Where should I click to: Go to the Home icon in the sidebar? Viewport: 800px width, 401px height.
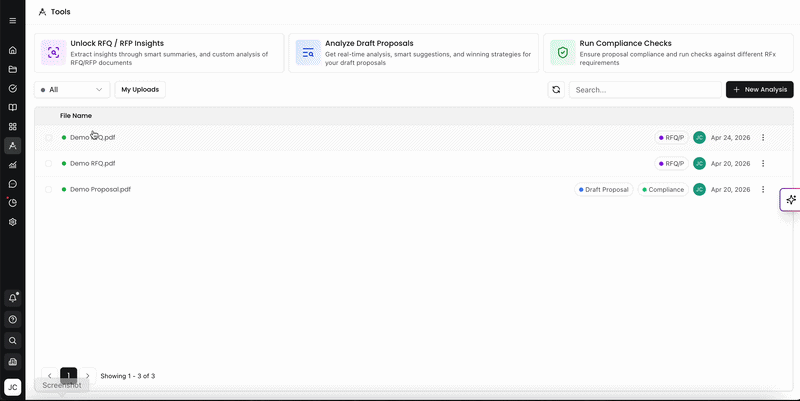tap(13, 50)
